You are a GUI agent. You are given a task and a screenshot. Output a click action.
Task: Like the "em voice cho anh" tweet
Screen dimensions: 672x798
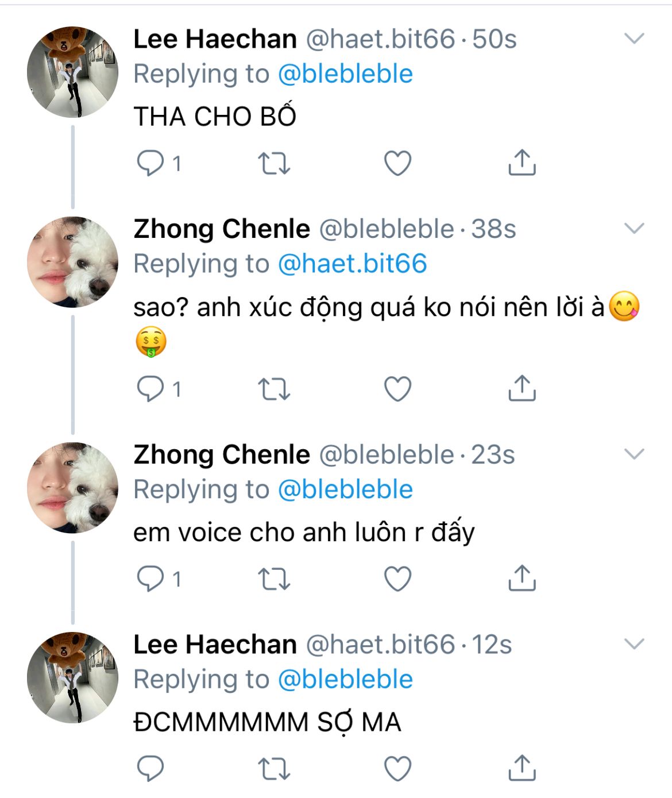point(397,579)
